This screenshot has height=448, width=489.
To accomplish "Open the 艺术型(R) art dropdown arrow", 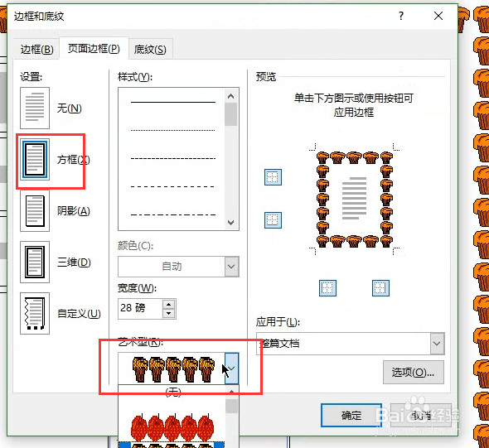I will [x=231, y=369].
